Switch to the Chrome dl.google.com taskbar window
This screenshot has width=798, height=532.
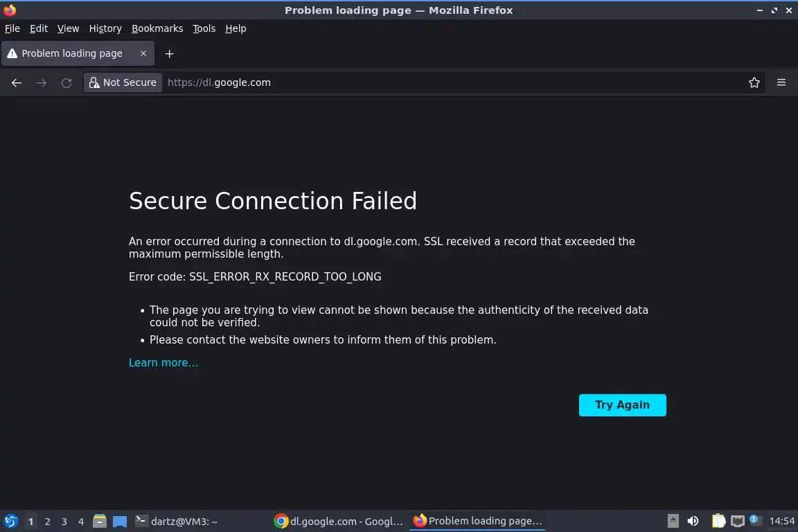(338, 521)
